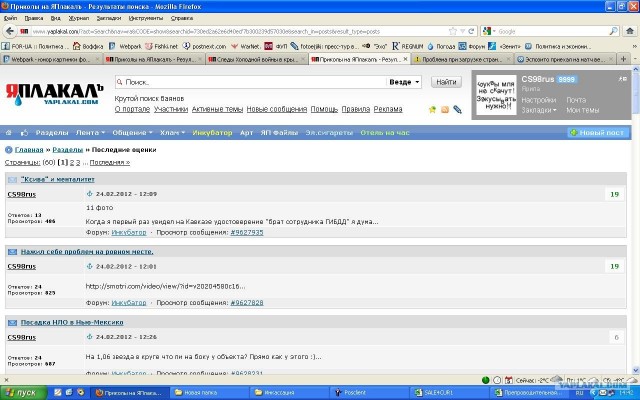The image size is (640, 400).
Task: Bookmark this page with the star icon
Action: pyautogui.click(x=453, y=31)
